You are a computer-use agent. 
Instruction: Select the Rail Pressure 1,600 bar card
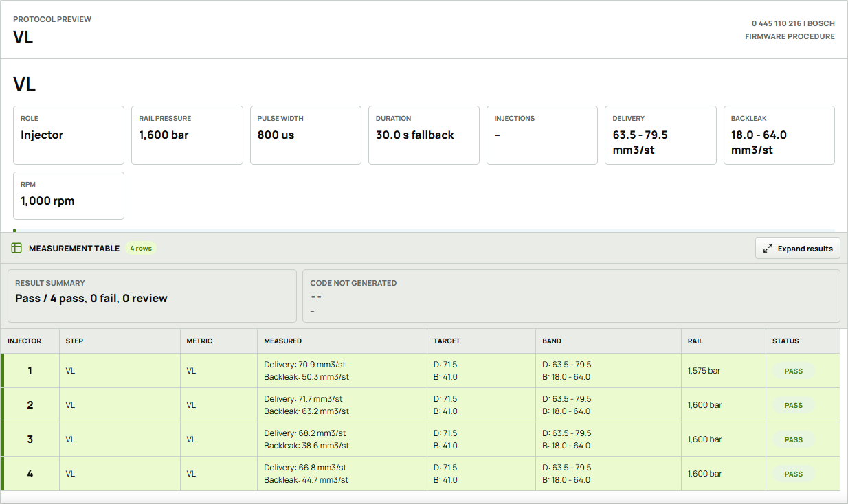coord(187,135)
